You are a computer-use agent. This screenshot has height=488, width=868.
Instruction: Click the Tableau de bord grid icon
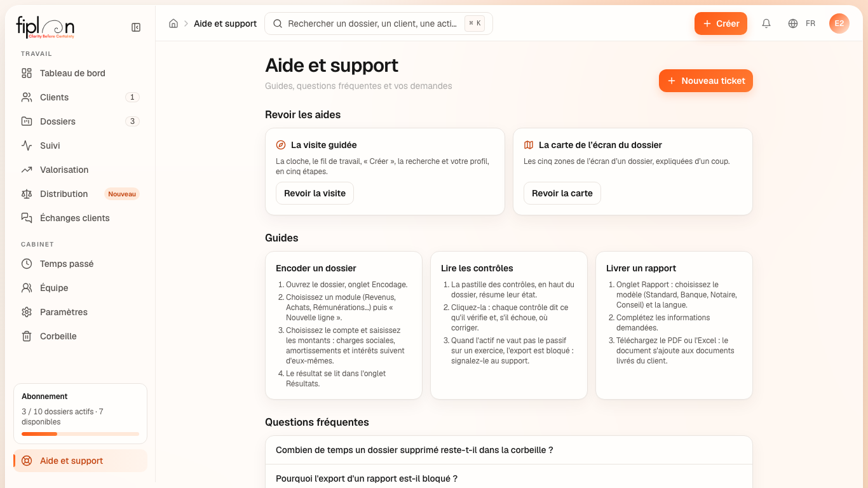point(27,73)
